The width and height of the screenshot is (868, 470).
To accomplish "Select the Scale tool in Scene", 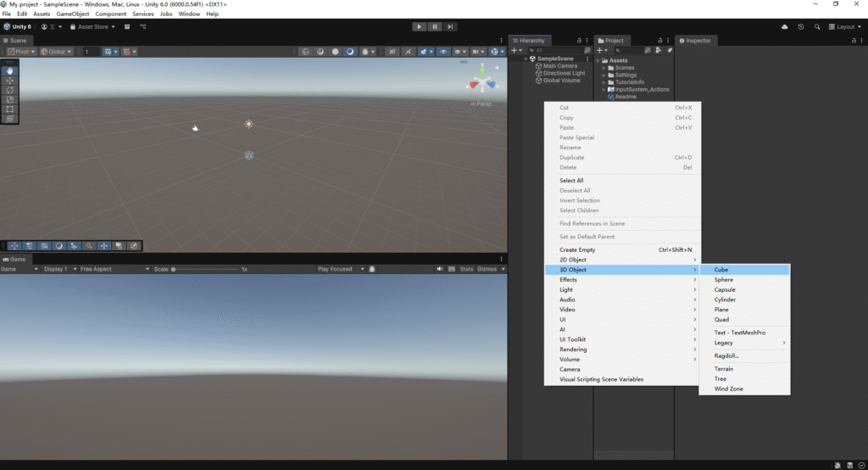I will 10,100.
